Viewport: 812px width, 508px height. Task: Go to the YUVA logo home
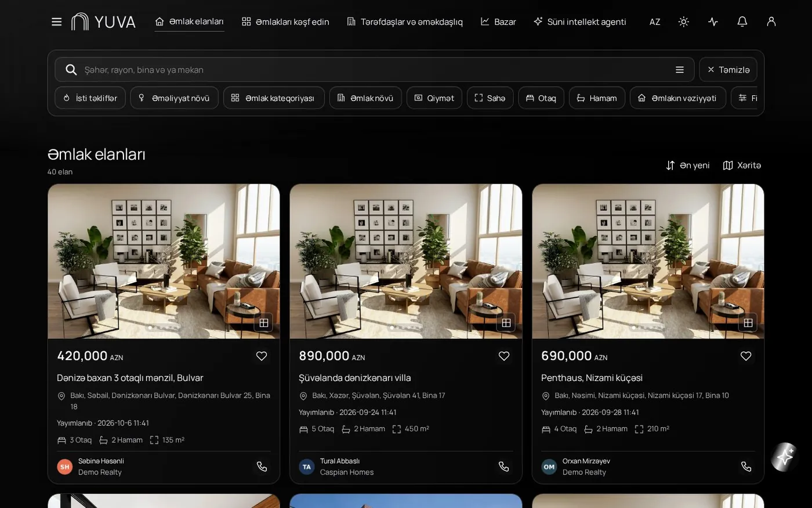coord(103,21)
